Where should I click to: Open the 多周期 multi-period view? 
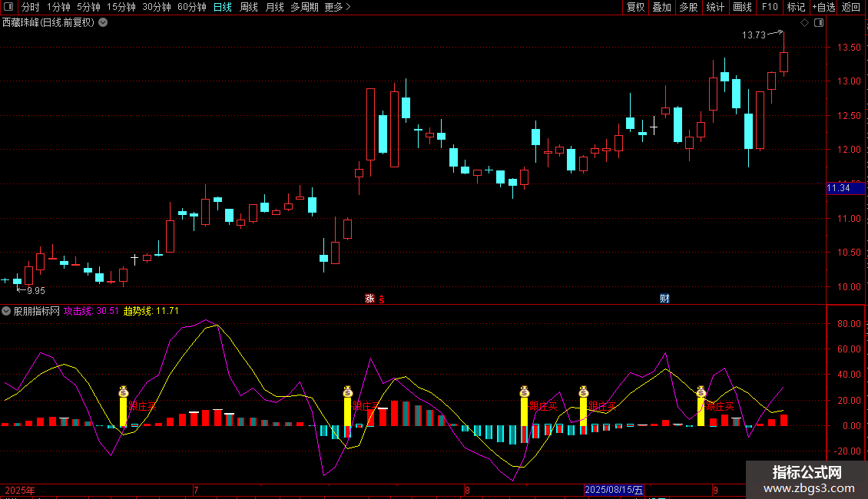(304, 7)
